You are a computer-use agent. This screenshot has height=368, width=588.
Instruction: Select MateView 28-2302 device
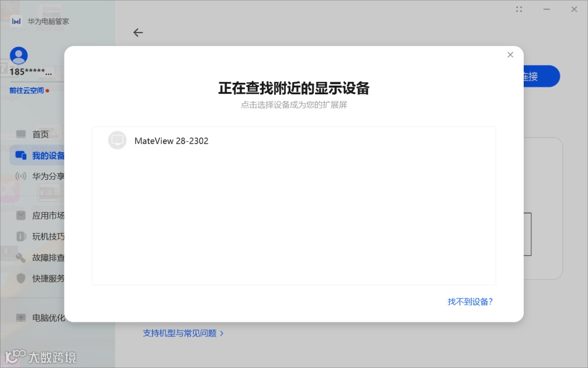(293, 141)
